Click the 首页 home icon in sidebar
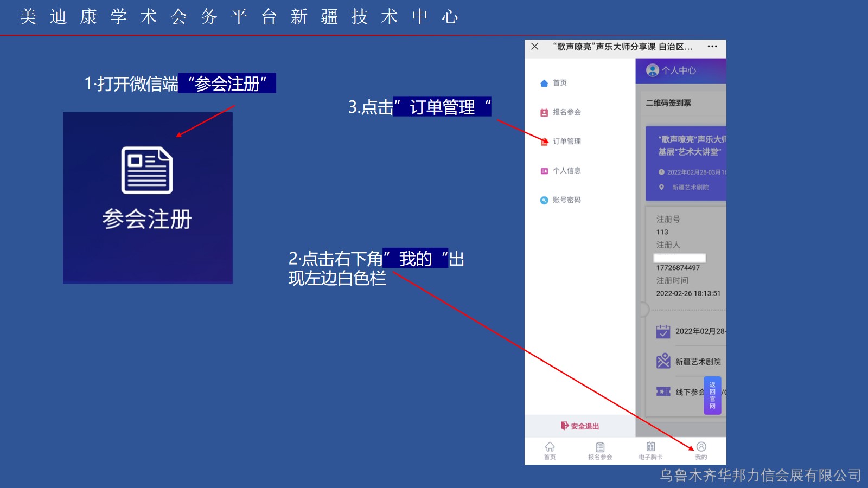This screenshot has height=488, width=868. point(544,83)
